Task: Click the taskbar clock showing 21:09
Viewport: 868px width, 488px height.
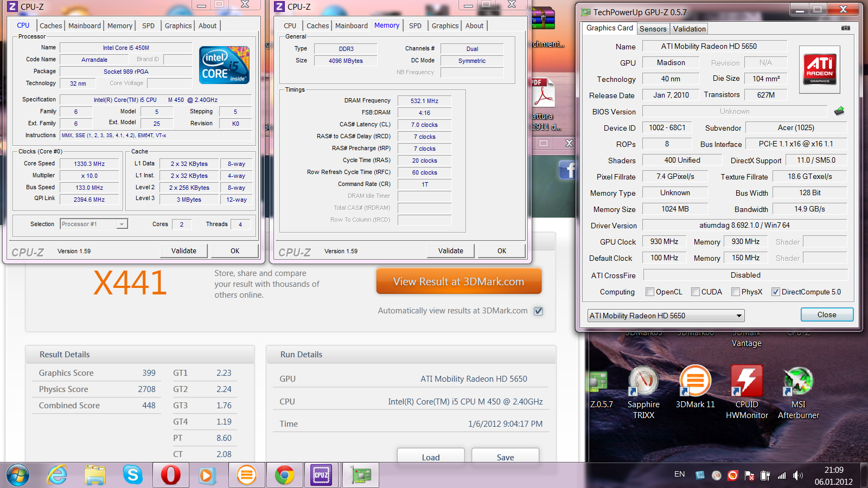Action: (x=834, y=476)
